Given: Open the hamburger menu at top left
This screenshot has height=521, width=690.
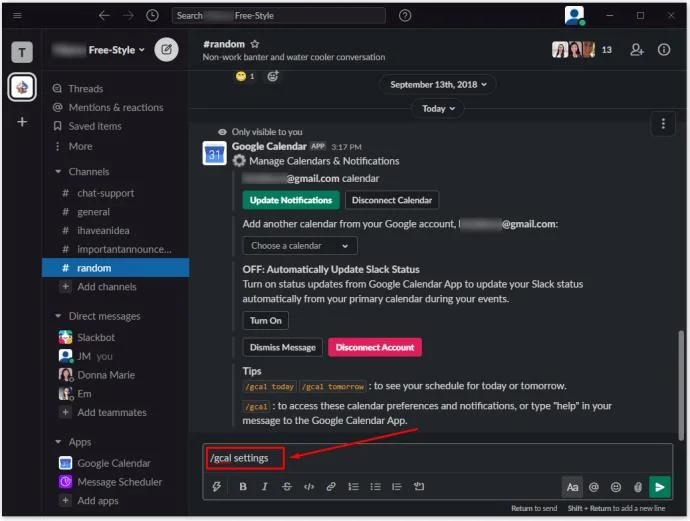Looking at the screenshot, I should pos(17,15).
